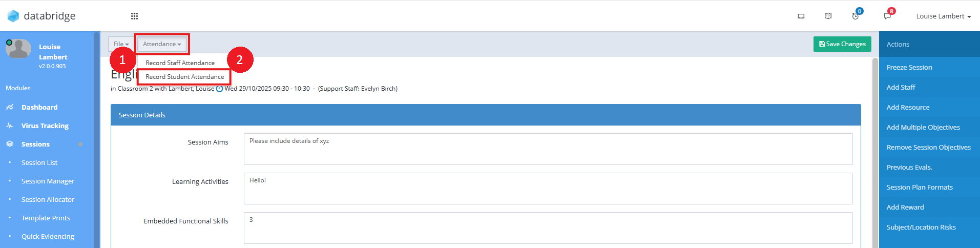Collapse the Attendance dropdown
This screenshot has width=980, height=248.
[x=162, y=44]
